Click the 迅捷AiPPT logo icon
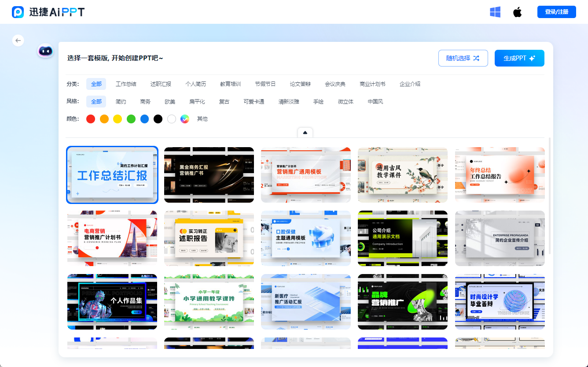This screenshot has width=588, height=367. click(18, 12)
